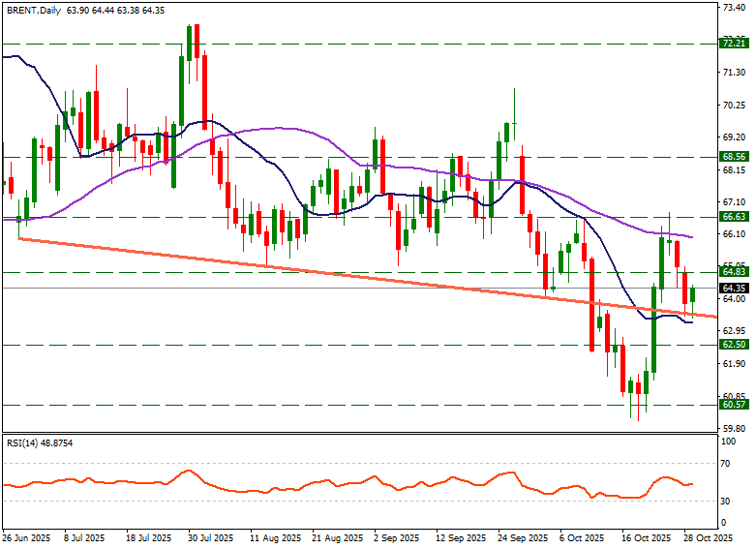Select the orange RSI line

[x=290, y=484]
